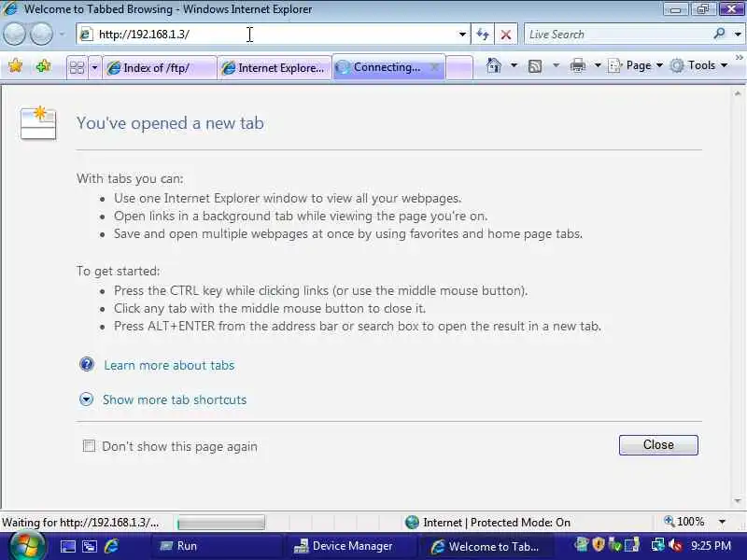
Task: Launch Internet Explorer from quick launch
Action: [x=111, y=546]
